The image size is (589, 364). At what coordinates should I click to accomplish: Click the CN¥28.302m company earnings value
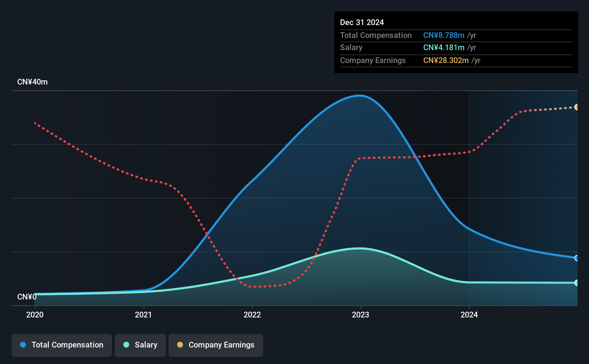coord(446,60)
